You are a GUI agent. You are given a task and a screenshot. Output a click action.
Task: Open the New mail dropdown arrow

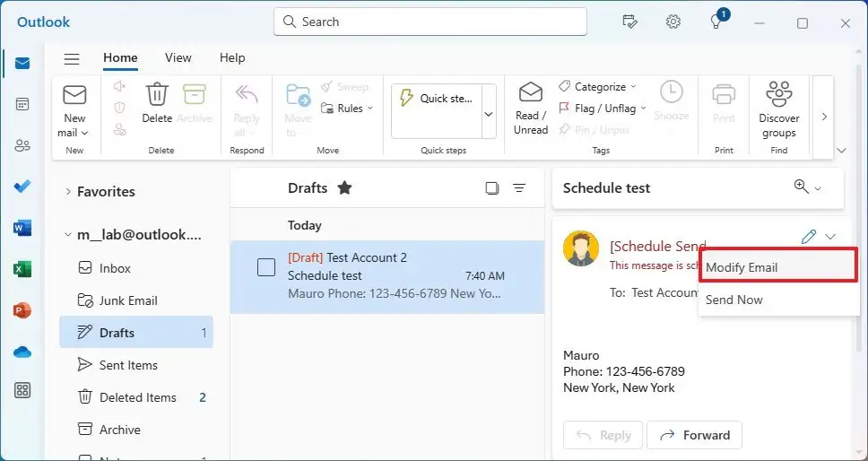[85, 133]
